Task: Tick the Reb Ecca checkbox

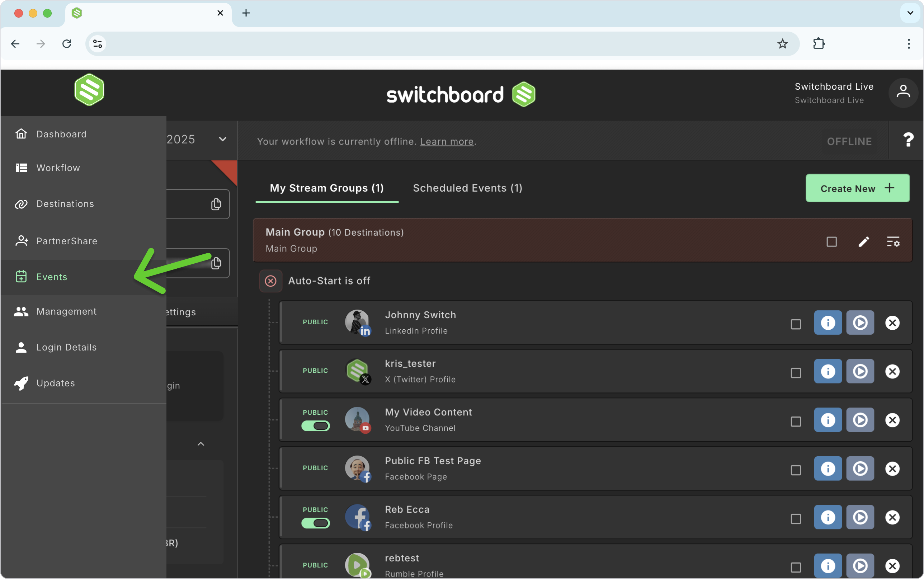Action: 796,519
